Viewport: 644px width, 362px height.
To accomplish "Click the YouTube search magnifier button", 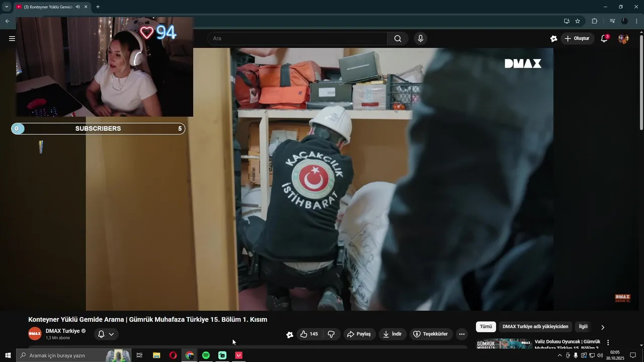I will 397,39.
